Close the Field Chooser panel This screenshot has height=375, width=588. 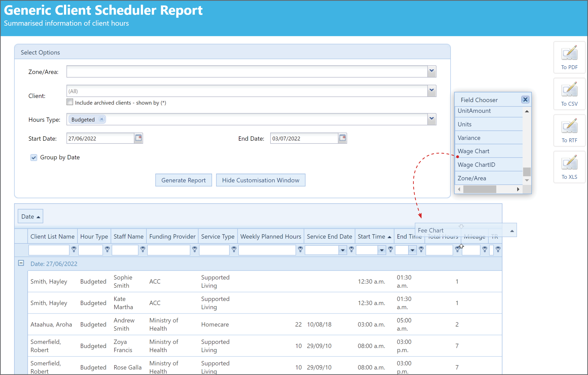tap(525, 99)
